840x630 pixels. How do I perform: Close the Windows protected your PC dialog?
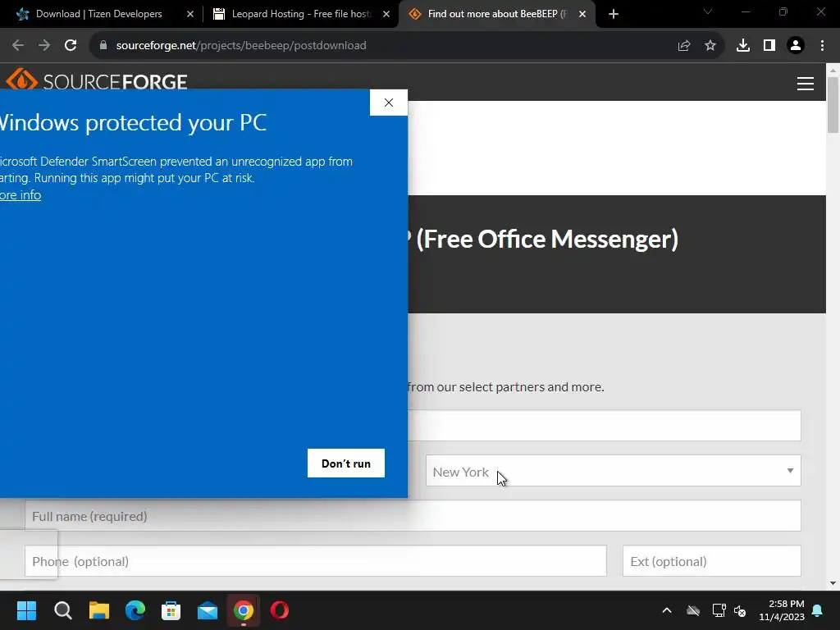(x=388, y=103)
